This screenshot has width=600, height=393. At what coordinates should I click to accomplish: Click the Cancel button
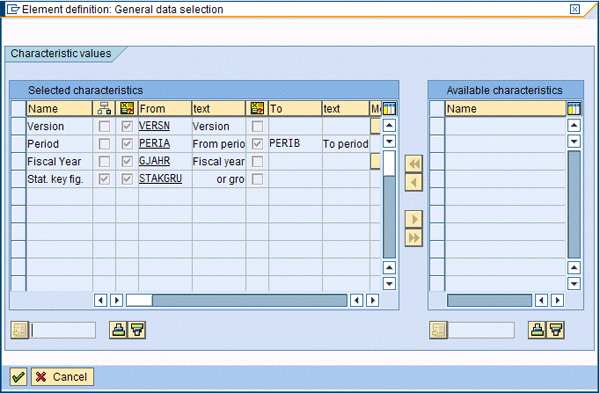click(x=62, y=377)
